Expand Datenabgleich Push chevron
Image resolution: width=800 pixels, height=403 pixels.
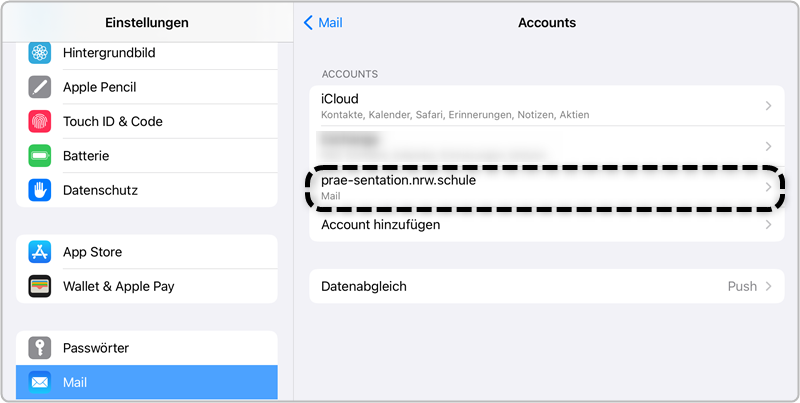(x=768, y=286)
